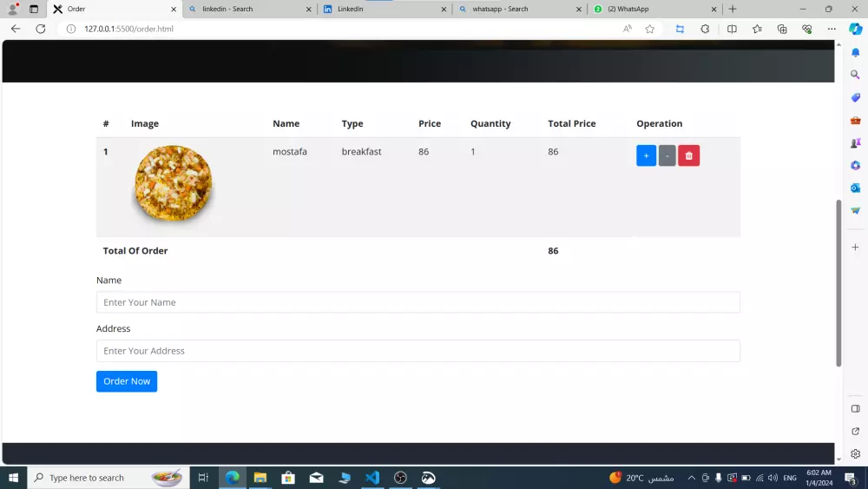Open sidebar Microsoft 365 icon
868x489 pixels.
click(855, 166)
